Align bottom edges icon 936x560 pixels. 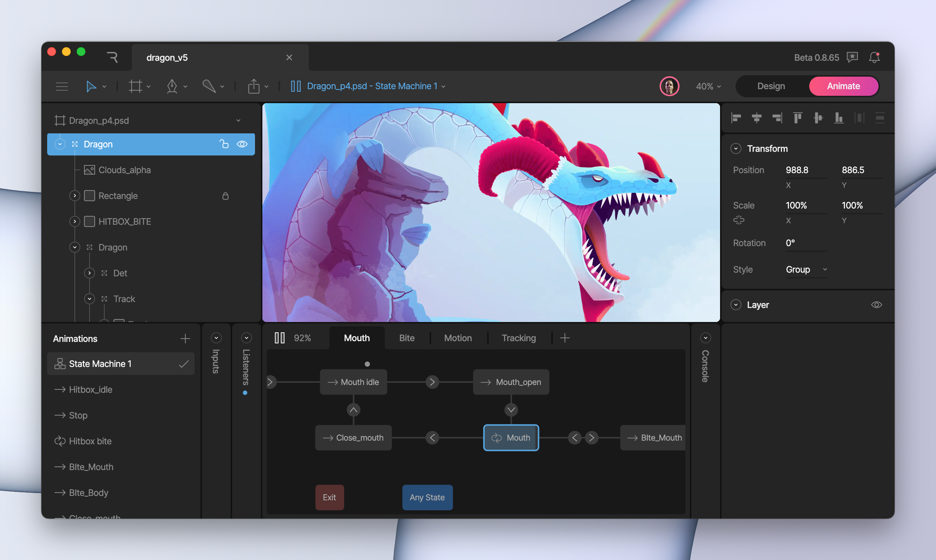pos(839,118)
